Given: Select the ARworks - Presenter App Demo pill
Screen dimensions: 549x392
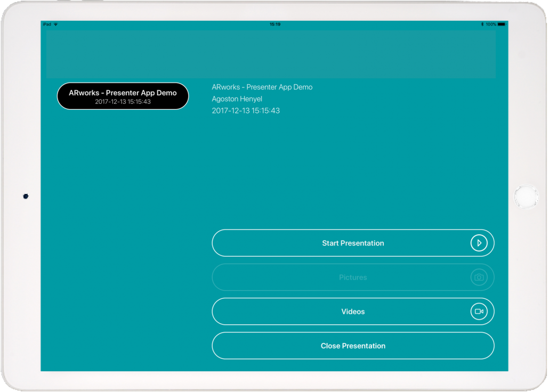Looking at the screenshot, I should click(x=123, y=96).
